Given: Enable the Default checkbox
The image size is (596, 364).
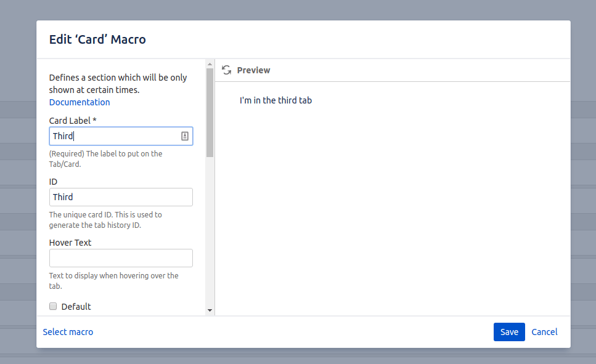Looking at the screenshot, I should tap(53, 306).
